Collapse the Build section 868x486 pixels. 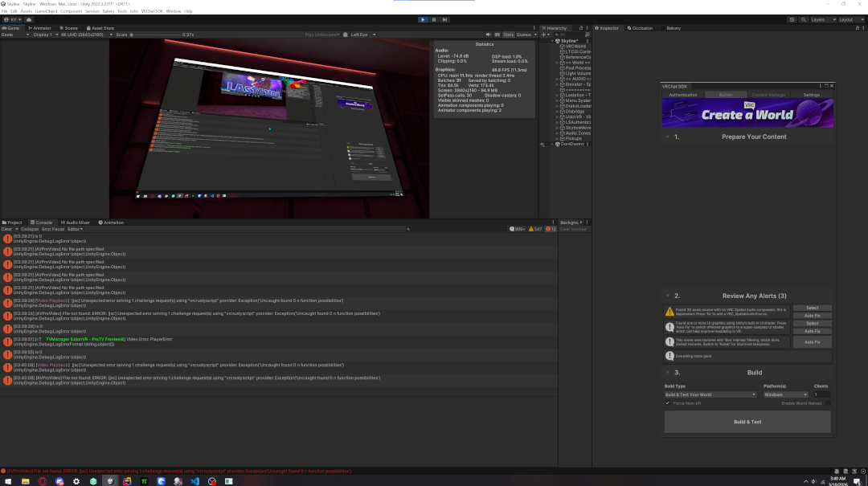click(668, 373)
